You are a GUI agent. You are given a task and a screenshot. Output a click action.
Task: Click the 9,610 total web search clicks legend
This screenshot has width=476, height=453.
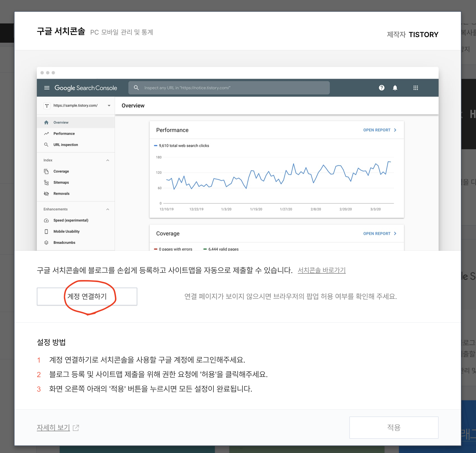[x=182, y=146]
